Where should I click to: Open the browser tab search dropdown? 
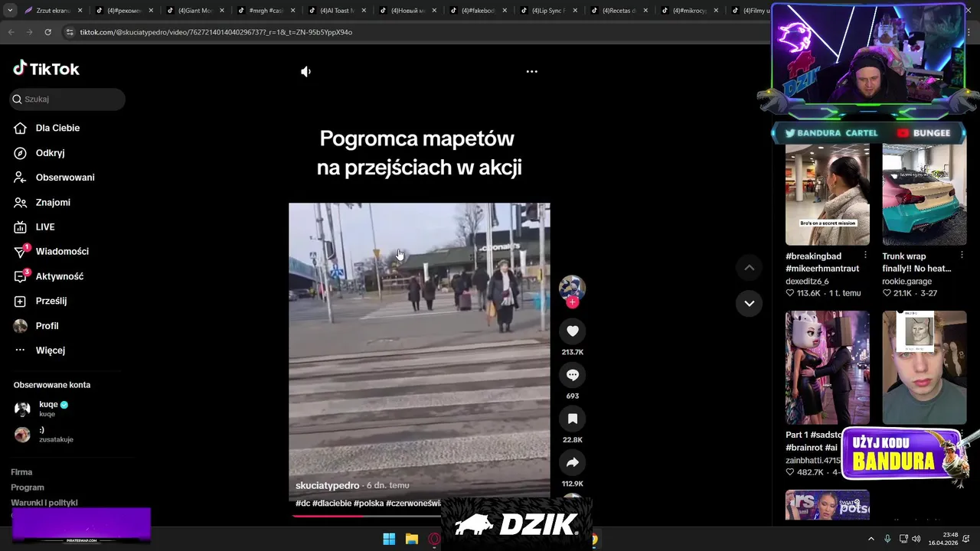(10, 11)
